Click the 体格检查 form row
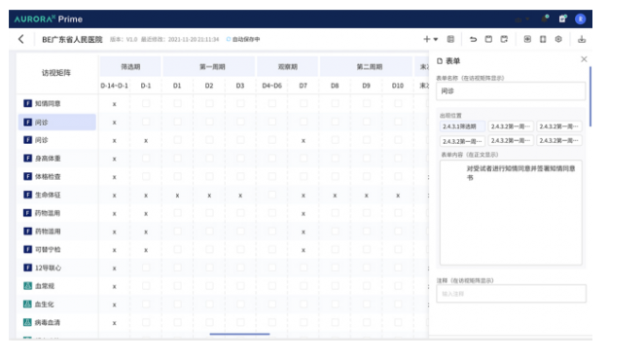This screenshot has height=360, width=644. (x=57, y=177)
